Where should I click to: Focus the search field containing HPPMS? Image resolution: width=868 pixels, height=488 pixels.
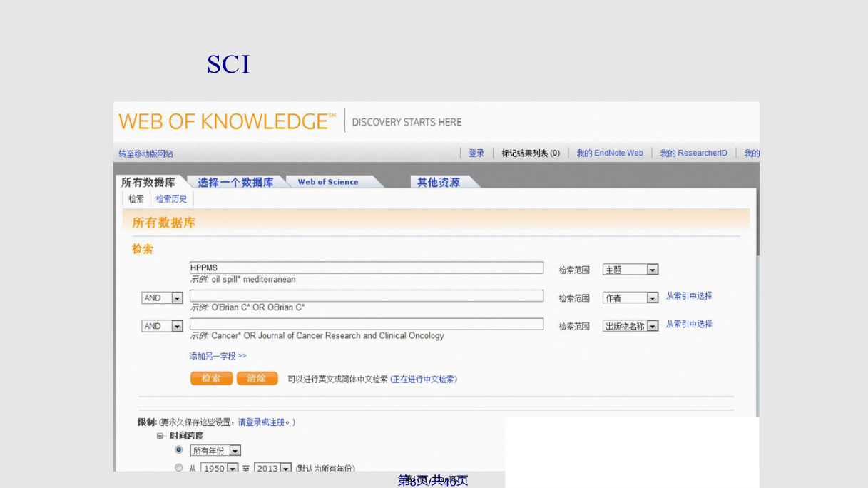point(367,268)
